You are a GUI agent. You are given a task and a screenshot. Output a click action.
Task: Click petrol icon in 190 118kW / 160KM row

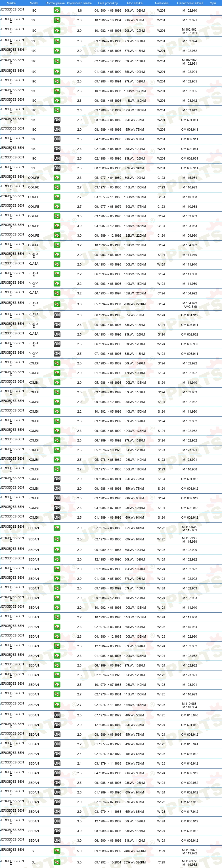[x=57, y=101]
